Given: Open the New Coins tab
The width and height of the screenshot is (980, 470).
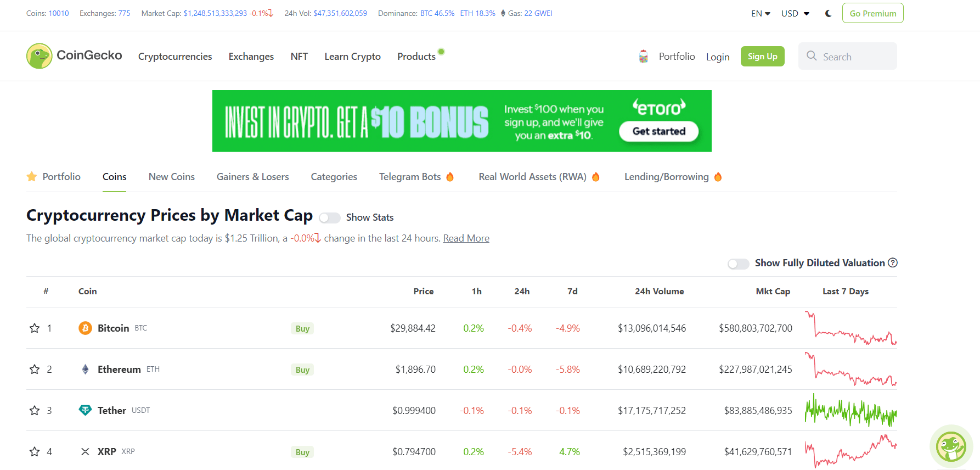Looking at the screenshot, I should (172, 177).
